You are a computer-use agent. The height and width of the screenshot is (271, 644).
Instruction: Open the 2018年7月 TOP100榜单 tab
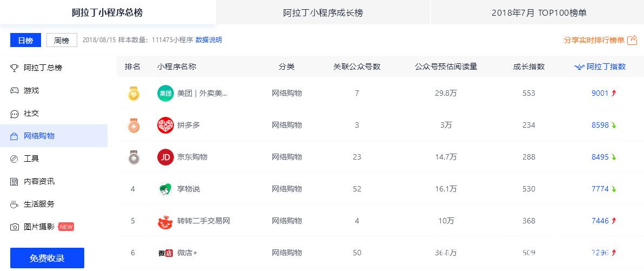[539, 13]
